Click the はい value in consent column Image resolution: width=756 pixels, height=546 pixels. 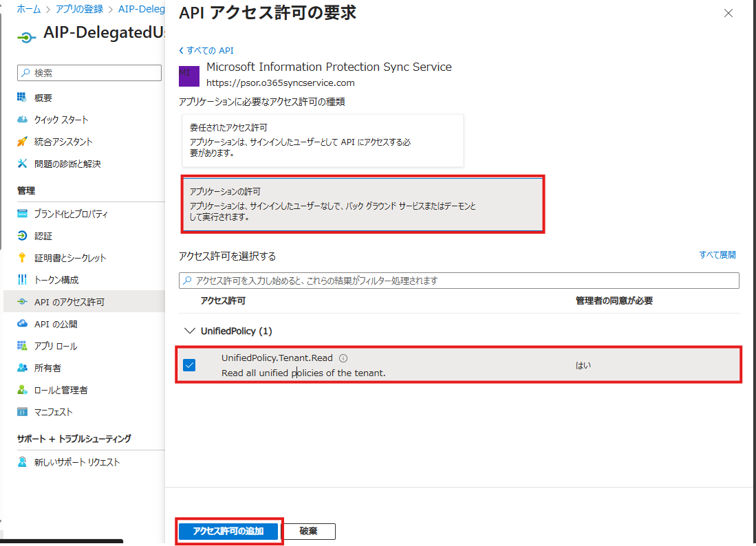point(583,365)
